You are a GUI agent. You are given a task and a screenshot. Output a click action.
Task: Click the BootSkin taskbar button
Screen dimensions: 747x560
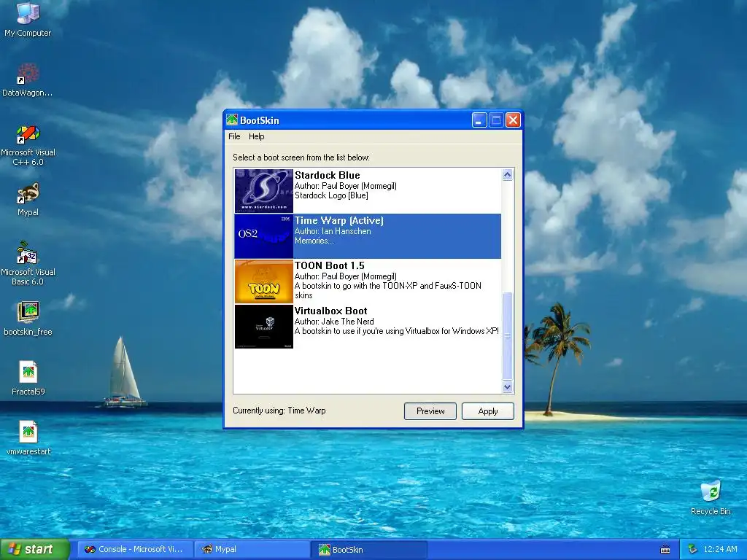pos(369,549)
